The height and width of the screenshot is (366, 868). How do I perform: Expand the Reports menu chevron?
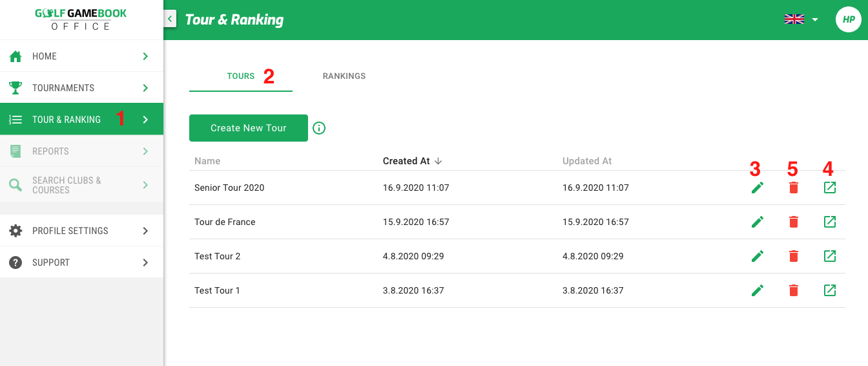(x=145, y=151)
